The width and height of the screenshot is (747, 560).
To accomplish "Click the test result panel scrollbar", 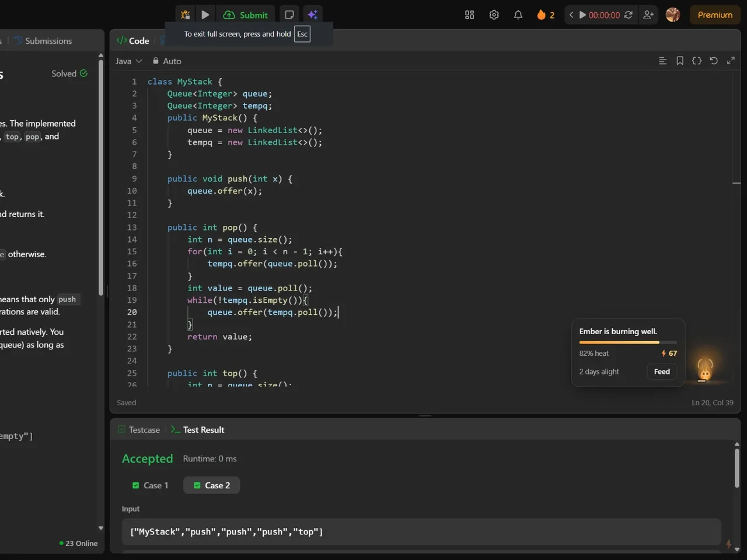I will (736, 468).
